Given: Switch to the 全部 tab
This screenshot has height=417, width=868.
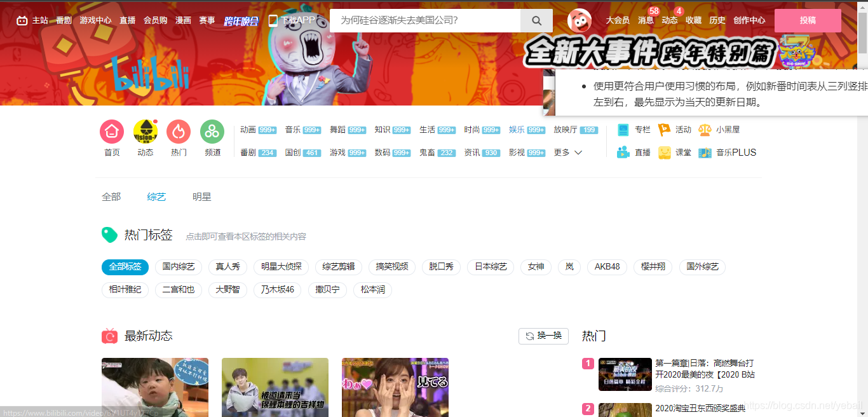Looking at the screenshot, I should tap(111, 197).
